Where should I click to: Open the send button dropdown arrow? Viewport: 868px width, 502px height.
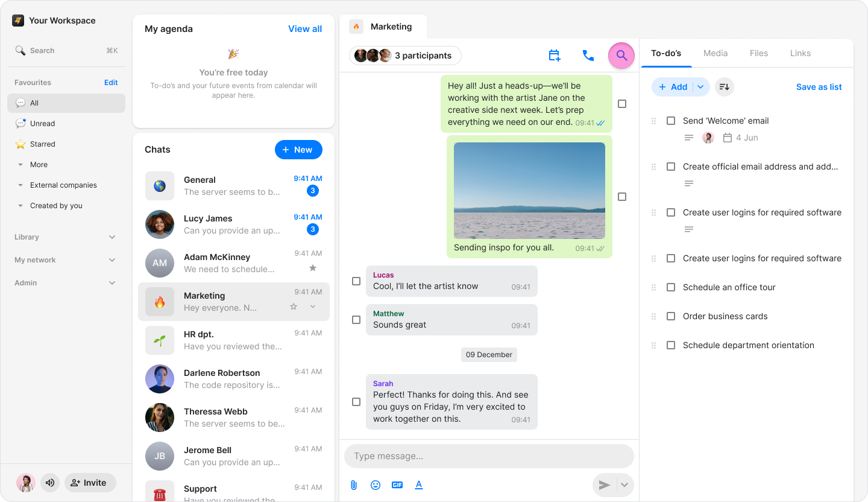click(x=624, y=485)
